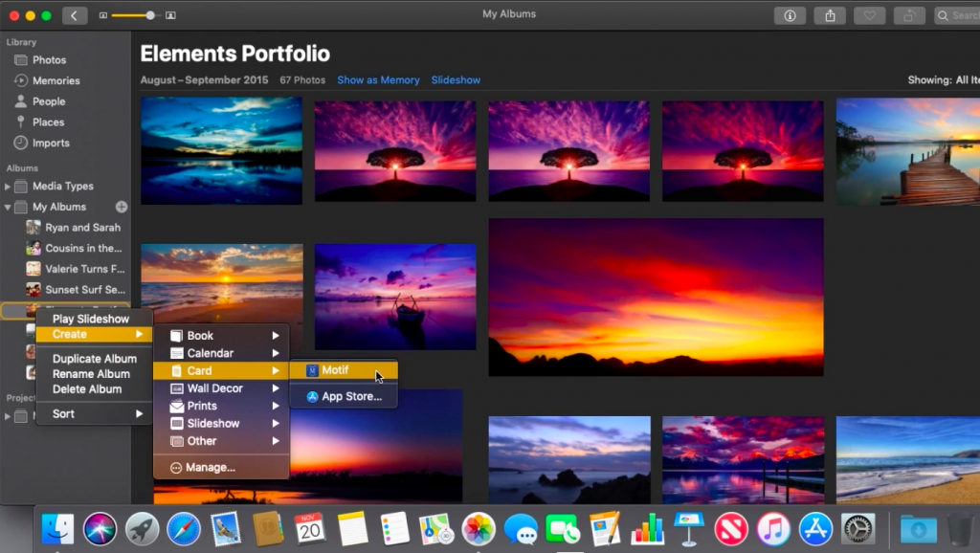Click the Slideshow link in album header

[x=456, y=80]
